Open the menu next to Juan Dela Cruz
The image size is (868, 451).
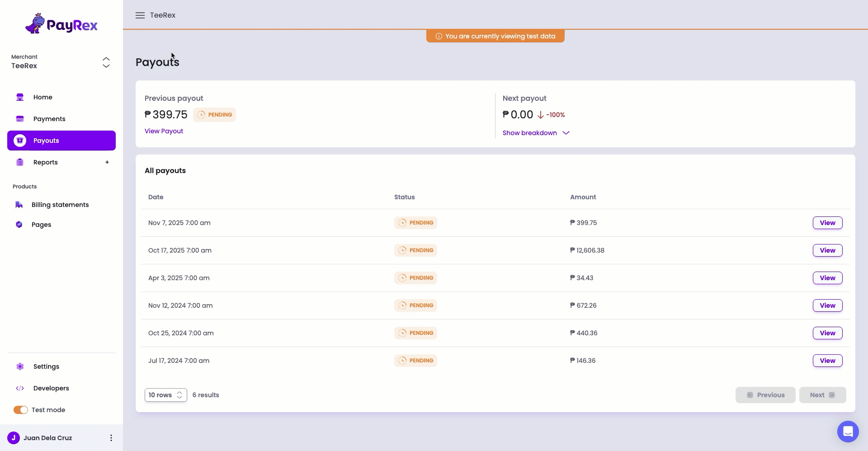111,438
